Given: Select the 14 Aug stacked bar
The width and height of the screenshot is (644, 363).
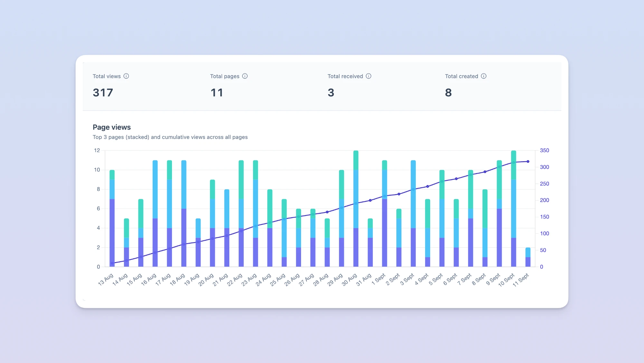Looking at the screenshot, I should (127, 242).
